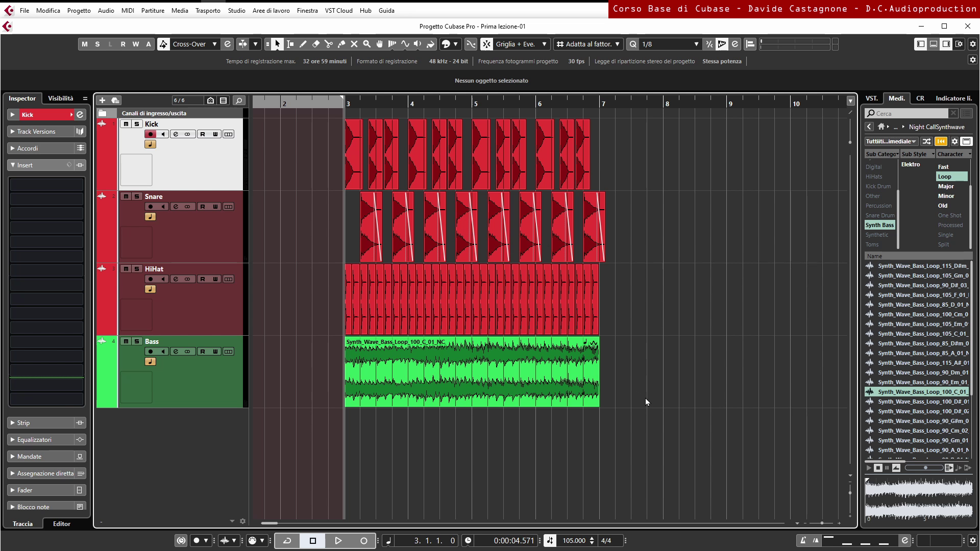Select the Zoom magnifier tool
The width and height of the screenshot is (980, 551).
[367, 44]
